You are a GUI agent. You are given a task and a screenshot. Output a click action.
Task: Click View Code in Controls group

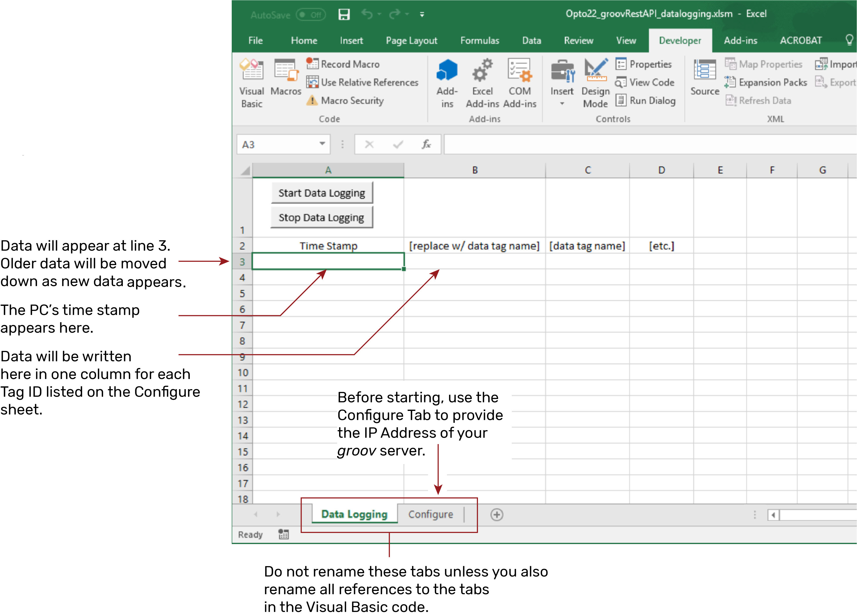click(645, 82)
